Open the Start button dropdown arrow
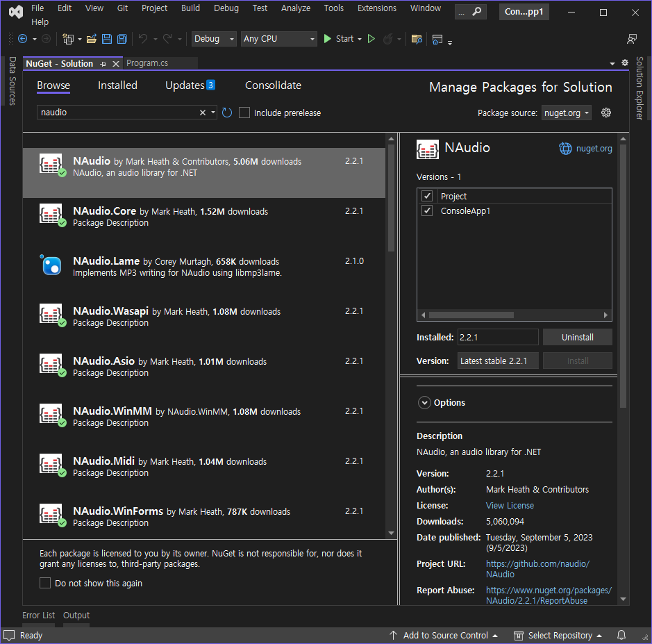Screen dimensions: 652x644 360,39
